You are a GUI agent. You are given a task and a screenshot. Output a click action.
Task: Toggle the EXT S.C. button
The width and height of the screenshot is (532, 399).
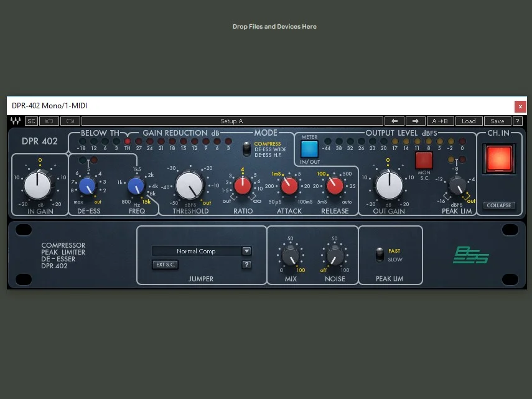(166, 265)
